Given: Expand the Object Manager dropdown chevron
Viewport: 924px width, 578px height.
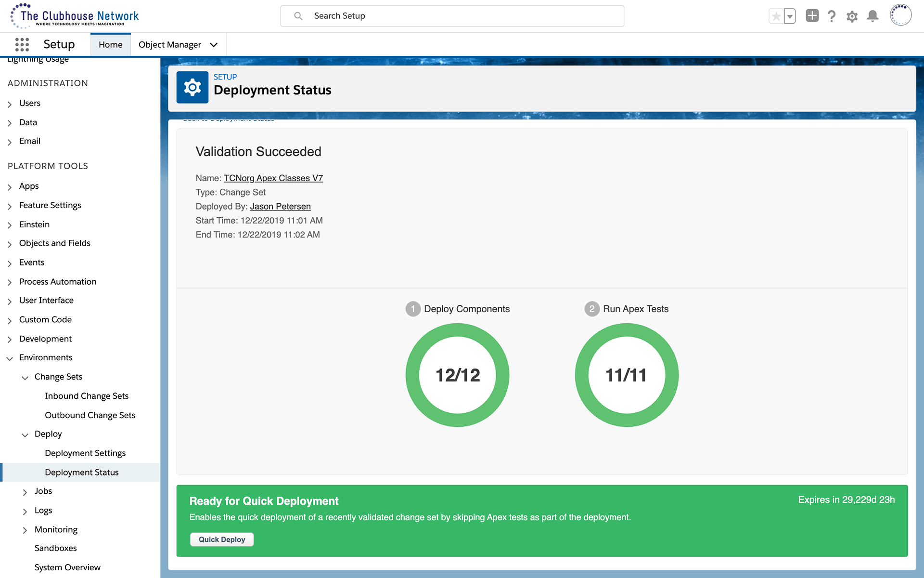Looking at the screenshot, I should [214, 45].
